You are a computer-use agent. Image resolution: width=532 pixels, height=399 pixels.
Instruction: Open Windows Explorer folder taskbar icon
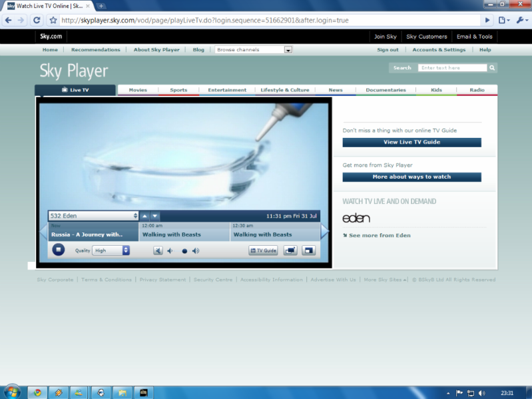[122, 393]
